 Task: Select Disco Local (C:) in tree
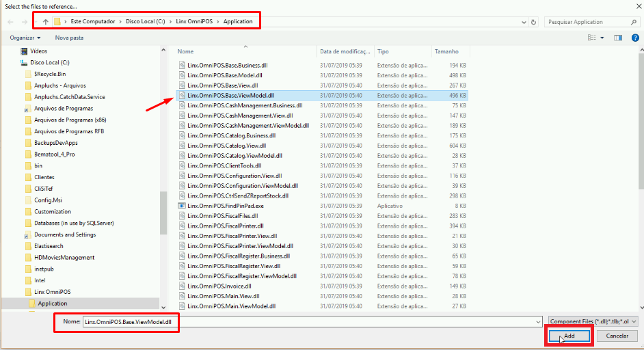50,63
